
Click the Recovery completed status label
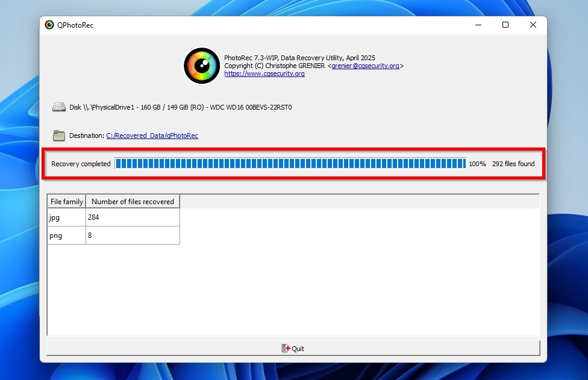(81, 164)
